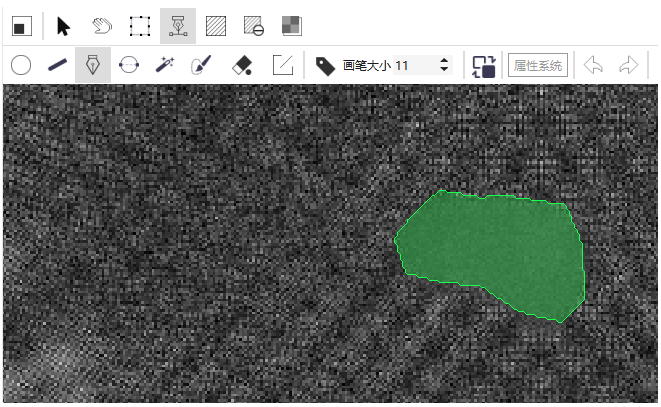Open the overlapping squares layer tool
Screen dimensions: 661x407
(290, 25)
